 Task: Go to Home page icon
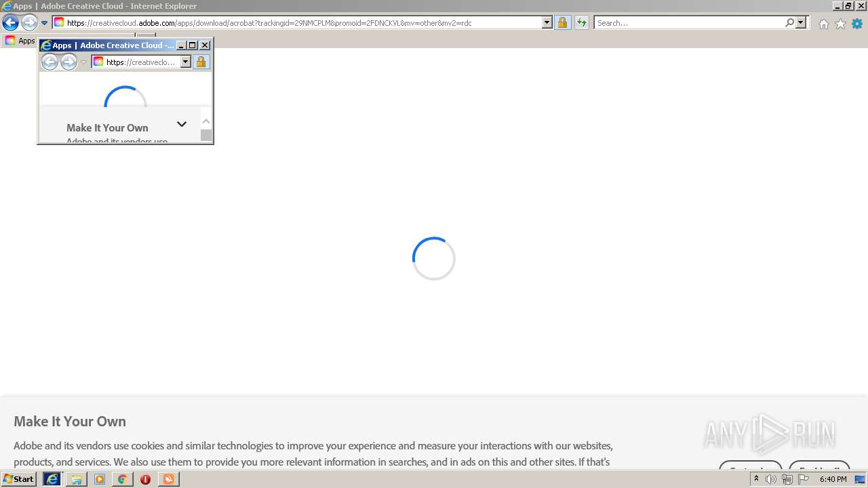[823, 24]
